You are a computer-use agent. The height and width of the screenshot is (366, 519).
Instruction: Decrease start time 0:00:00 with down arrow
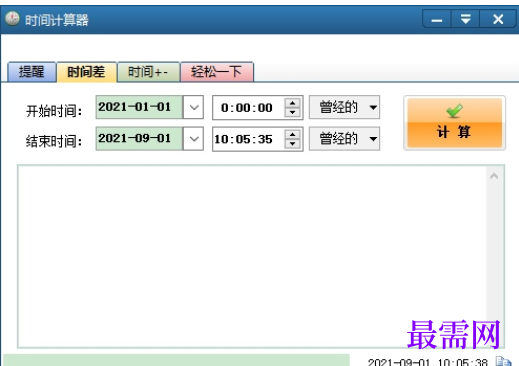pyautogui.click(x=292, y=112)
